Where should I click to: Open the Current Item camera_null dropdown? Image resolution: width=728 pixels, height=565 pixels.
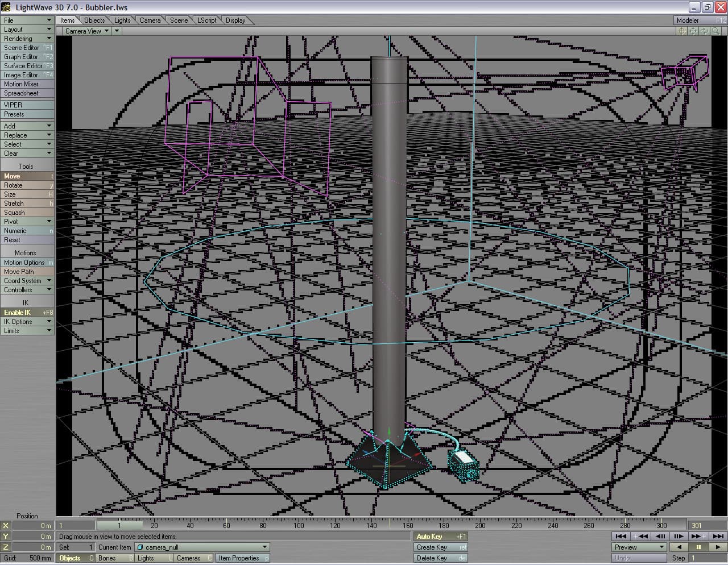(x=202, y=547)
